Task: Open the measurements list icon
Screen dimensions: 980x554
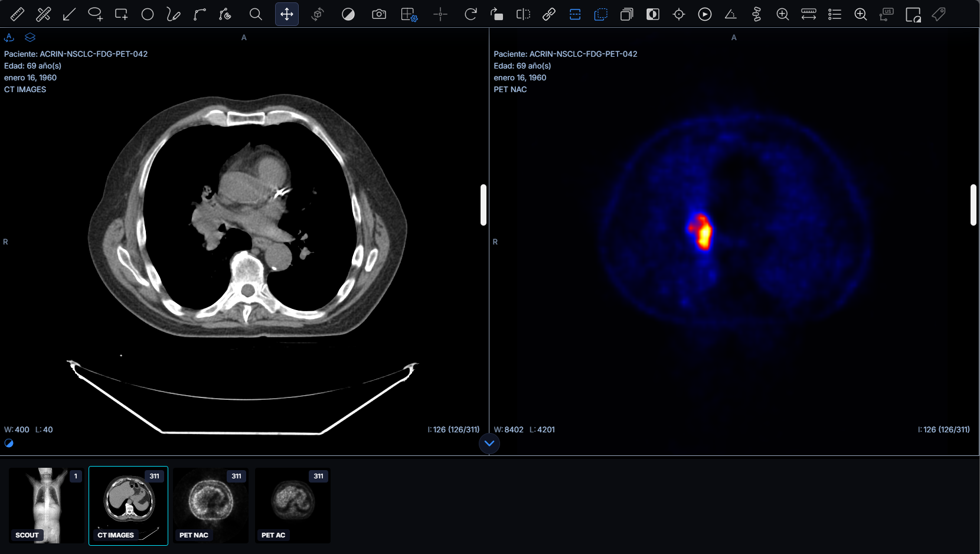Action: tap(835, 14)
